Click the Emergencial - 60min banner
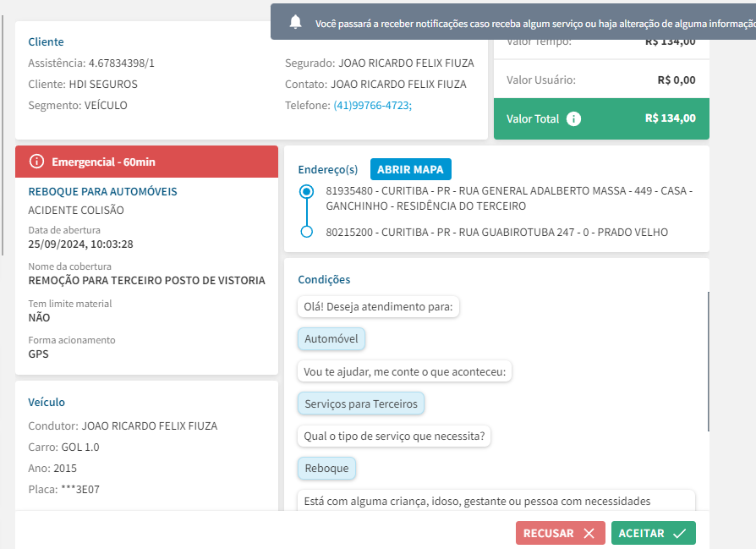 (146, 162)
